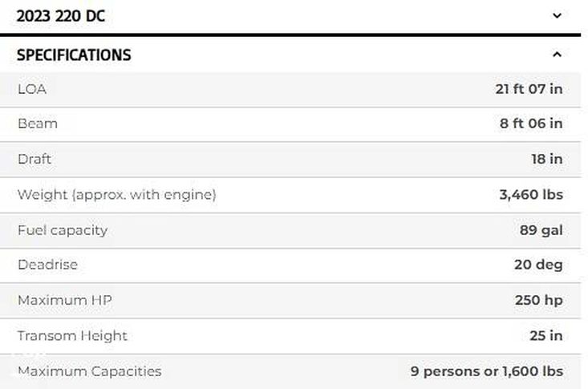Expand the 2023 220 DC chevron arrow
Image resolution: width=588 pixels, height=389 pixels.
coord(557,16)
